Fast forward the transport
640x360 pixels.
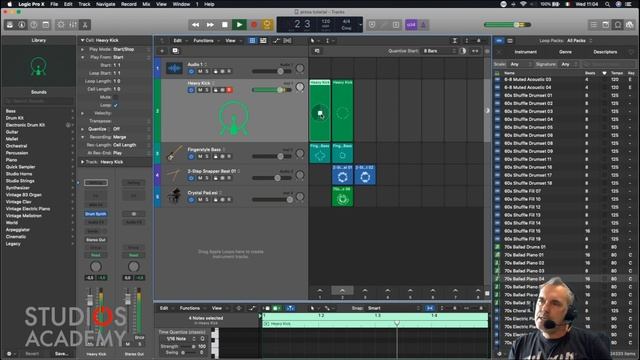(x=210, y=25)
